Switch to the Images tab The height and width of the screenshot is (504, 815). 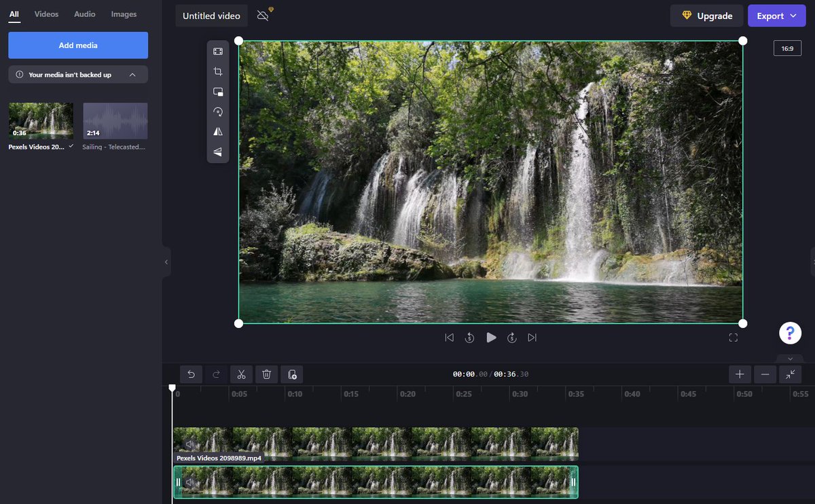(124, 14)
